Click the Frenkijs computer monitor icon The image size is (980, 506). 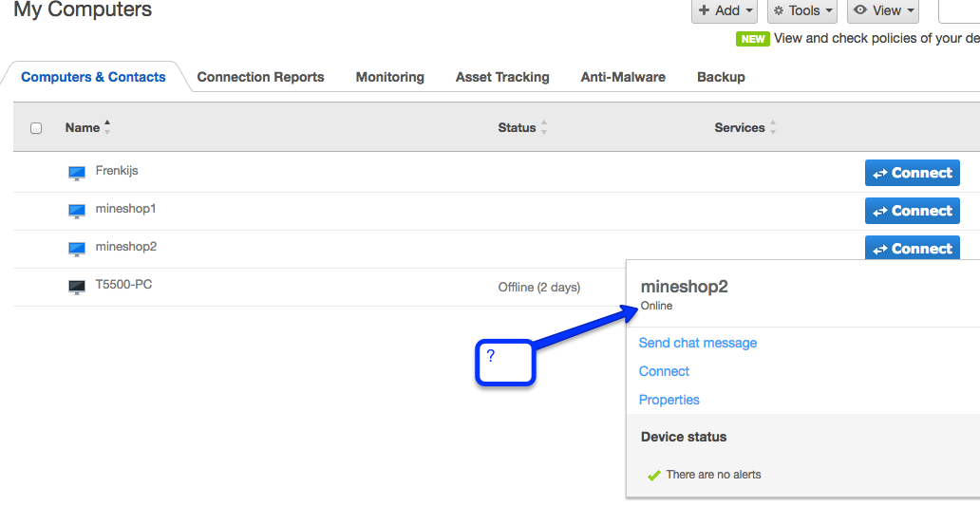pyautogui.click(x=77, y=173)
